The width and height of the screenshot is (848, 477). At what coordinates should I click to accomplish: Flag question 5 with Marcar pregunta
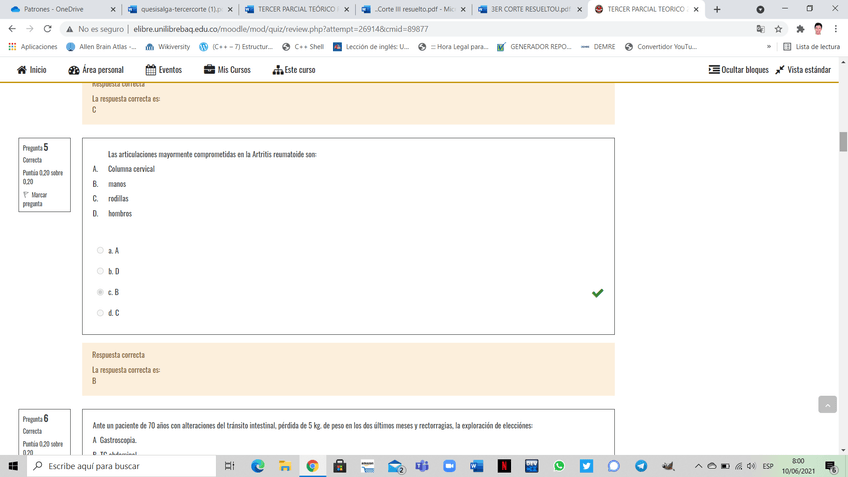[35, 199]
